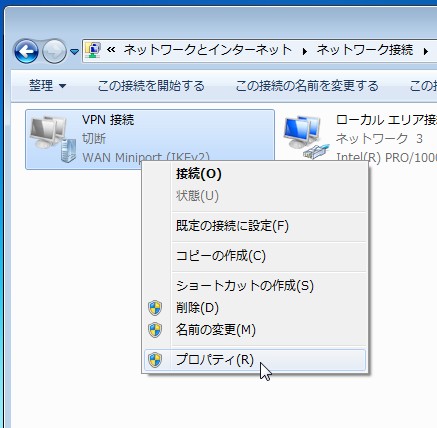Expand the hidden breadcrumb chevron «
This screenshot has height=428, width=437.
(x=111, y=50)
